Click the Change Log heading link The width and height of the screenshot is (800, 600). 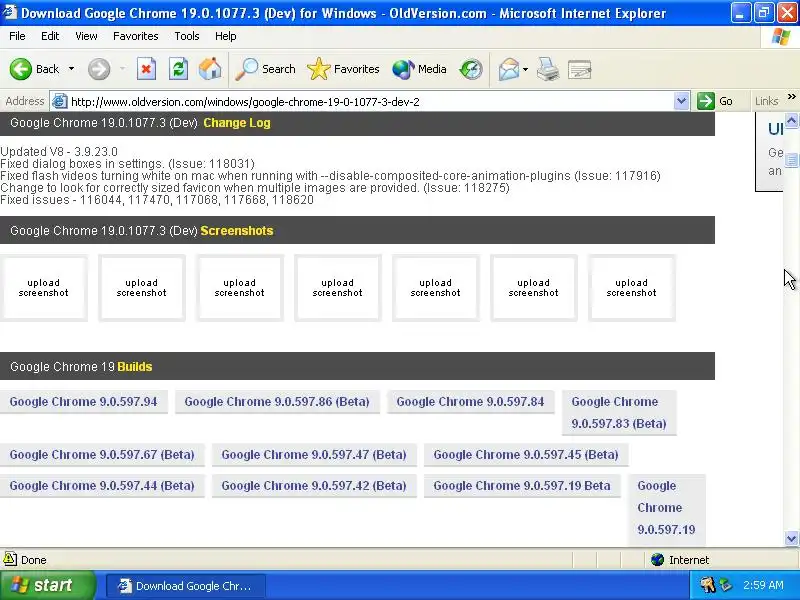[x=237, y=123]
